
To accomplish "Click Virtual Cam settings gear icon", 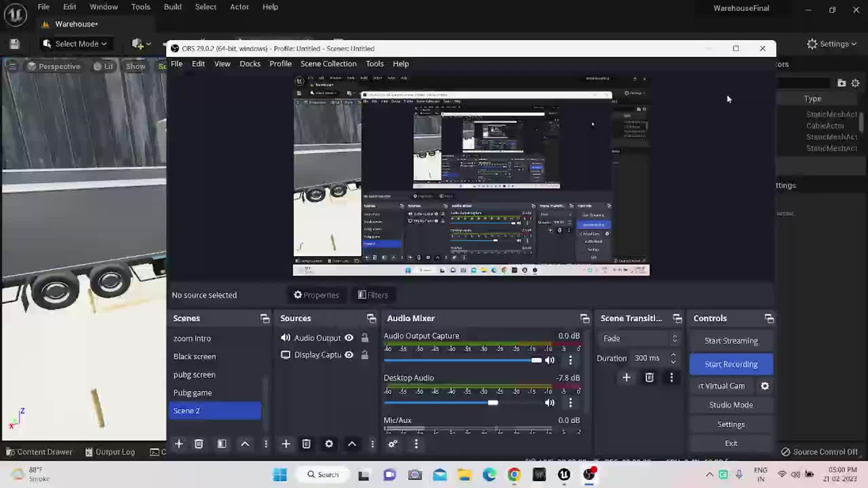I will (x=765, y=386).
